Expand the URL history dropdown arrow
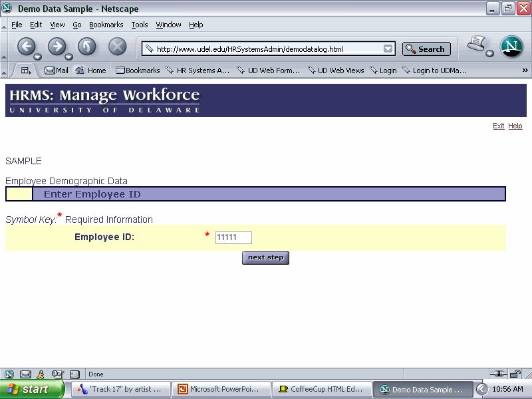532x399 pixels. [x=388, y=49]
